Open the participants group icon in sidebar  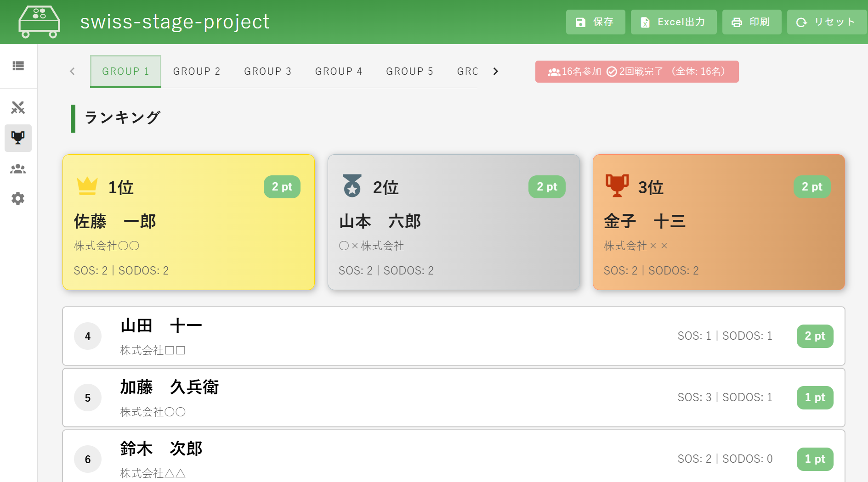[x=18, y=169]
